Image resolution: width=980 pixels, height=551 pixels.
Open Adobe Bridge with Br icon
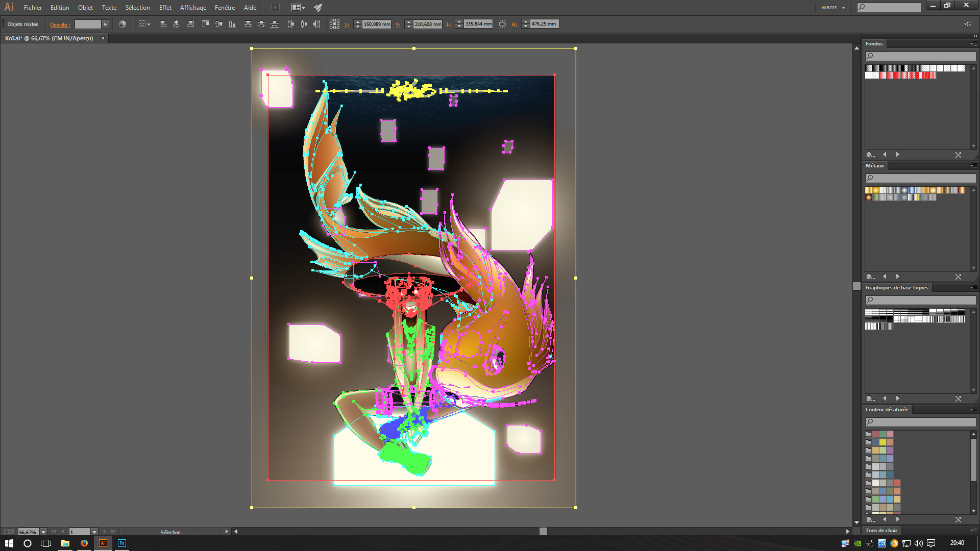276,8
